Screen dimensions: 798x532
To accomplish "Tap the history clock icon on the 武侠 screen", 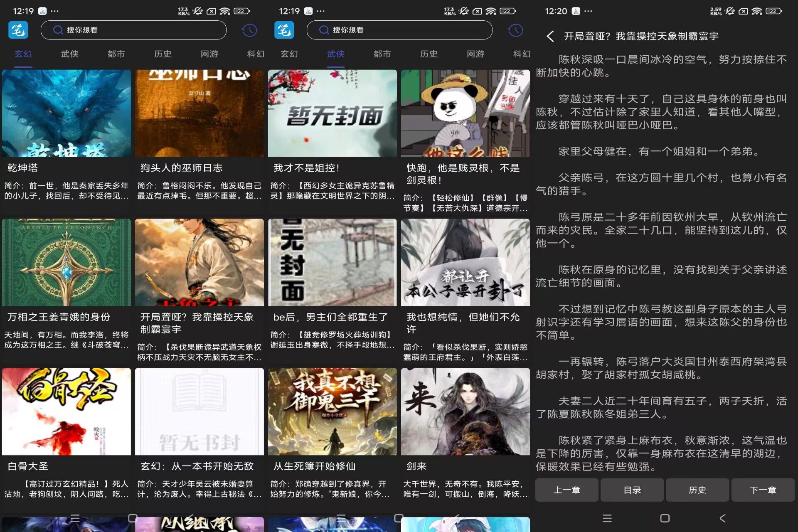I will 515,30.
